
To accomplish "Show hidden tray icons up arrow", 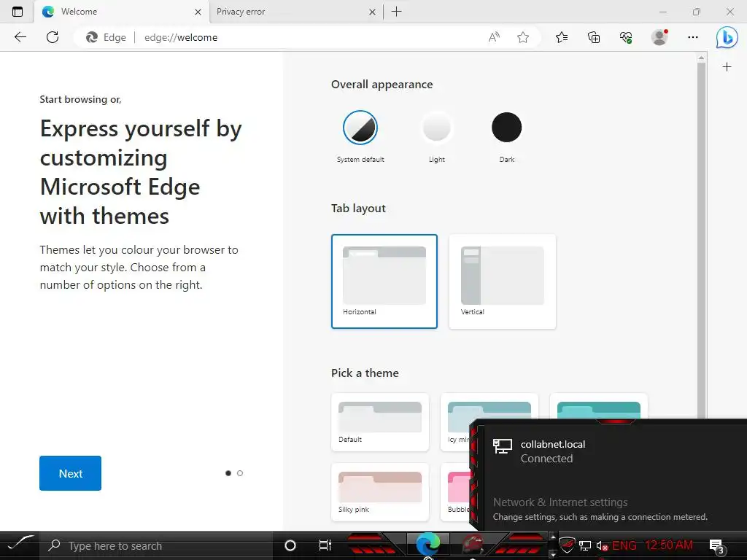I will click(553, 537).
